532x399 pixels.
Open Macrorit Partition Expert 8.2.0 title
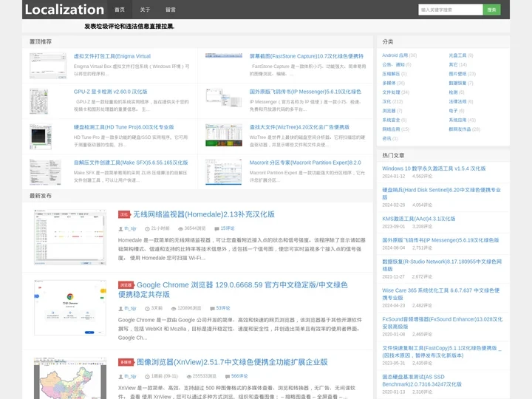pos(305,163)
